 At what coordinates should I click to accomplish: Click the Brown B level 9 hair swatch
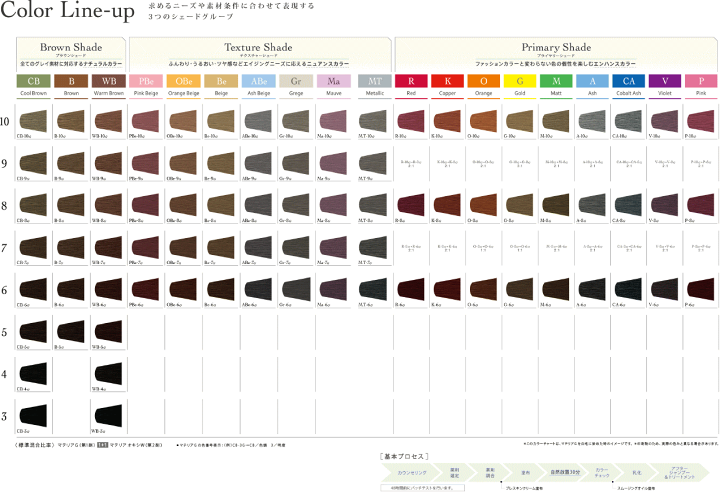pos(71,162)
